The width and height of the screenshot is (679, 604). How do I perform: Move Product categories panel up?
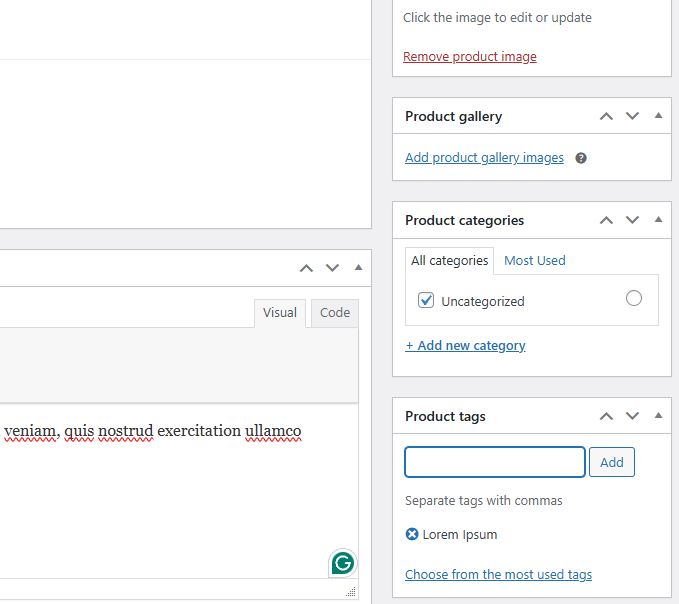[x=606, y=220]
